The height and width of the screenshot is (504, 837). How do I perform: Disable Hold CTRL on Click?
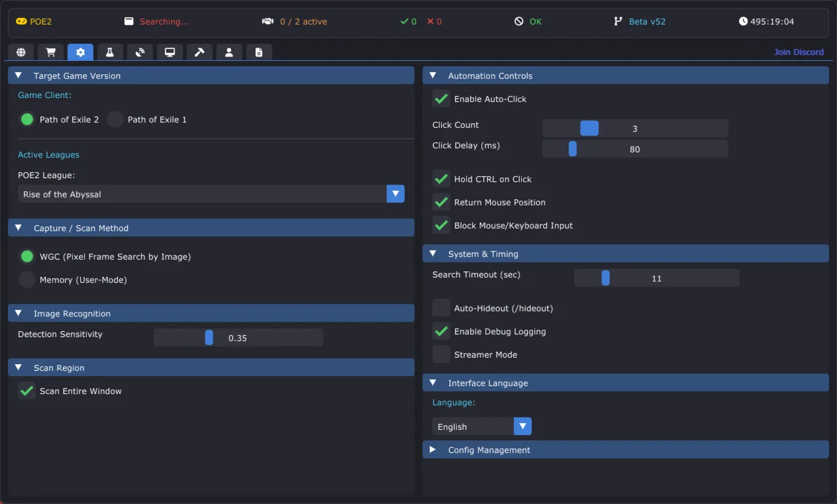pyautogui.click(x=441, y=179)
